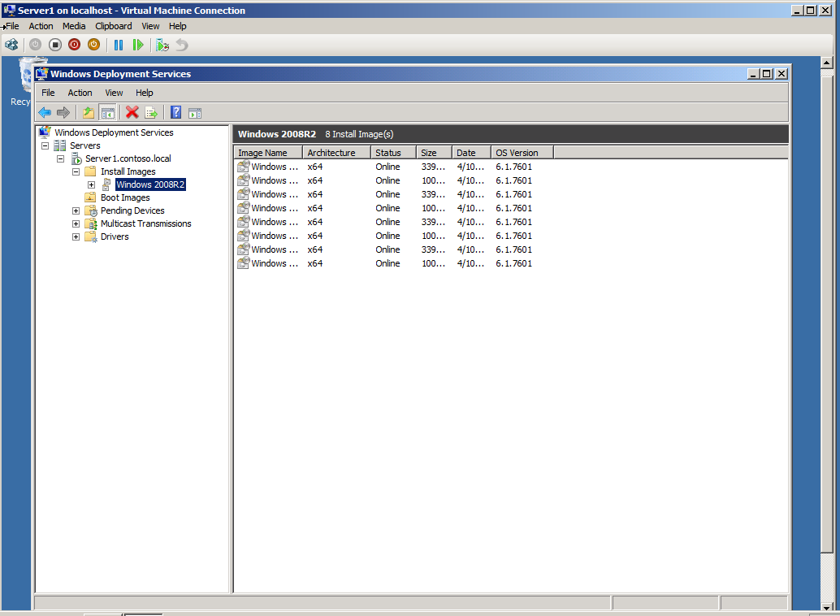
Task: Click the red Shut Down VM icon
Action: (x=75, y=45)
